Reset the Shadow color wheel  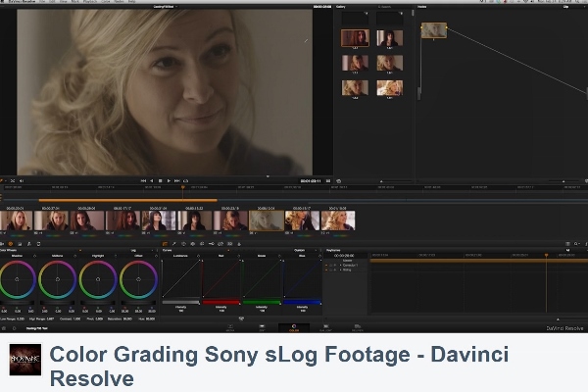[x=35, y=256]
